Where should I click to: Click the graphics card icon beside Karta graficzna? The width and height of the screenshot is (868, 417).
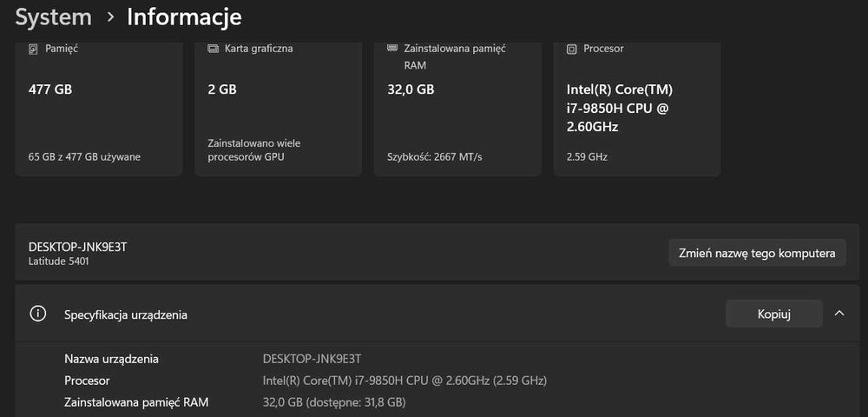click(214, 49)
